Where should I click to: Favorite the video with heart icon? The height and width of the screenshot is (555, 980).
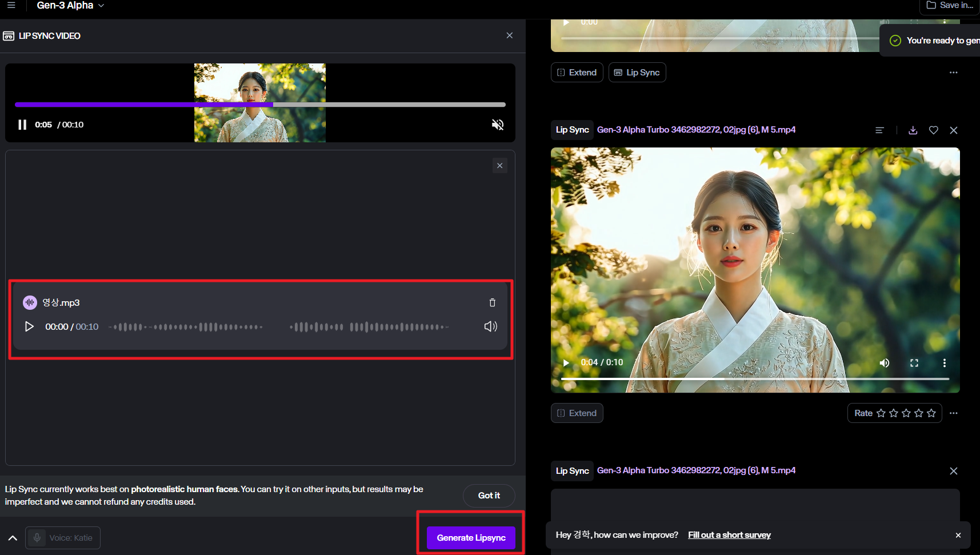(933, 130)
